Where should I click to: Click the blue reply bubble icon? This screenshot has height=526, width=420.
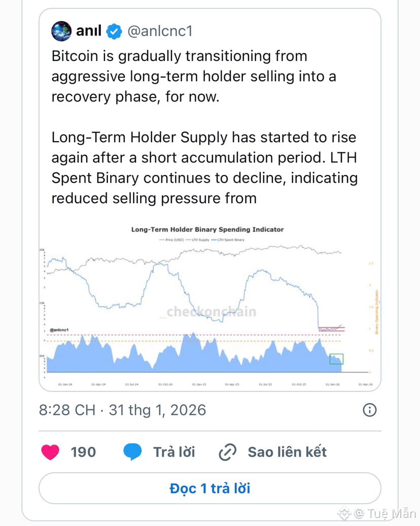tap(132, 451)
